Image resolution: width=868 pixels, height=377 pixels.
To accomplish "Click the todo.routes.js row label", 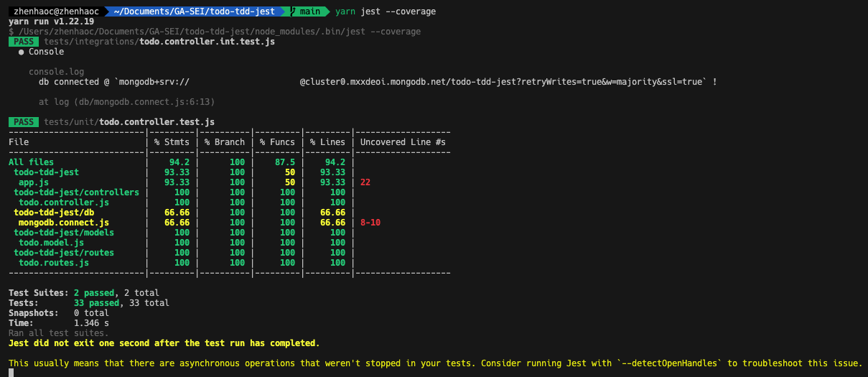I will (x=54, y=263).
